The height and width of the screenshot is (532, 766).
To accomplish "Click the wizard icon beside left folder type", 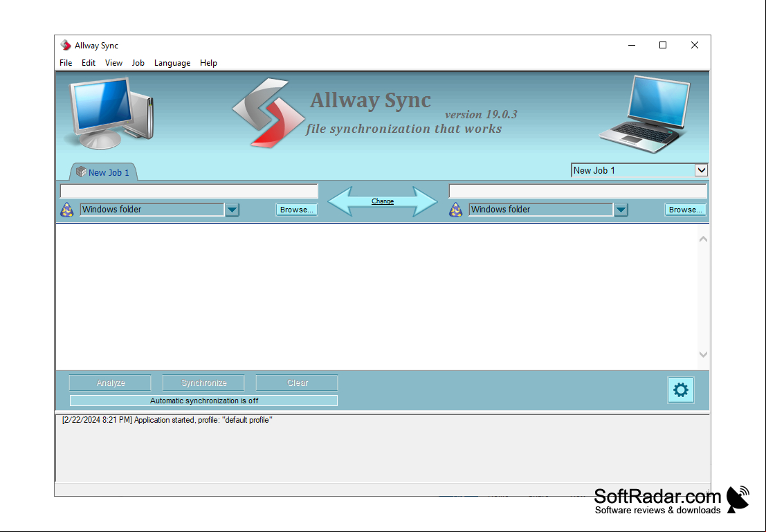I will 66,210.
